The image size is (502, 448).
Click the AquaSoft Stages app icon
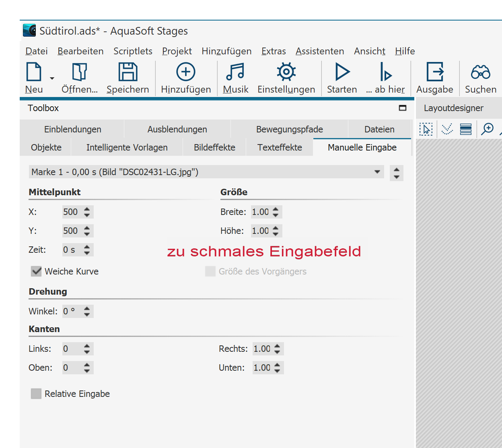[29, 31]
